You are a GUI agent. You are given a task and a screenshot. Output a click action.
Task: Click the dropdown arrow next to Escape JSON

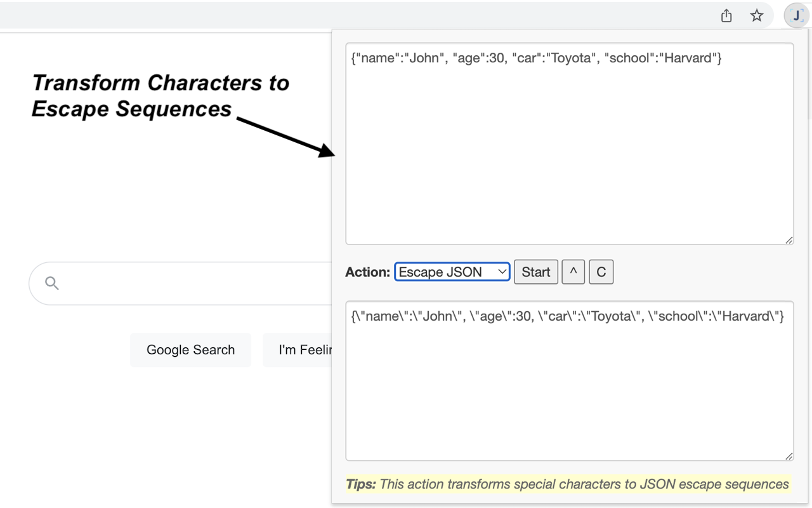coord(502,272)
